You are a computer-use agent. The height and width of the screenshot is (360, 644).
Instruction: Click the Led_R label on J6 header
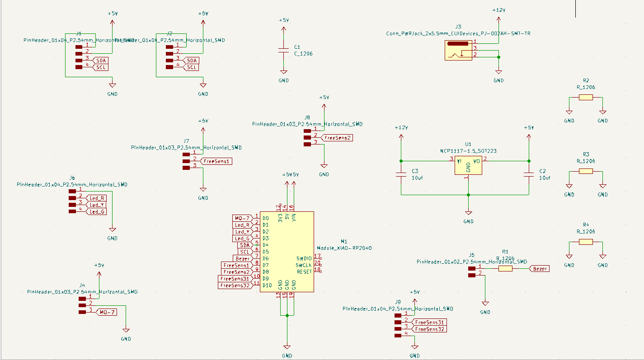coord(96,198)
